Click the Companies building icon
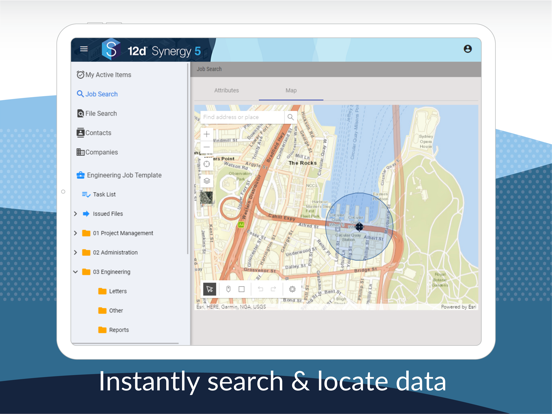Screen dimensions: 552x414 click(80, 152)
